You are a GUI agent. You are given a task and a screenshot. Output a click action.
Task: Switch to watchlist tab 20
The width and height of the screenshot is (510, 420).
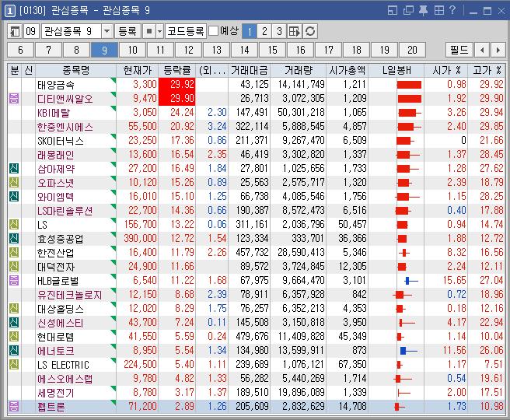[412, 50]
